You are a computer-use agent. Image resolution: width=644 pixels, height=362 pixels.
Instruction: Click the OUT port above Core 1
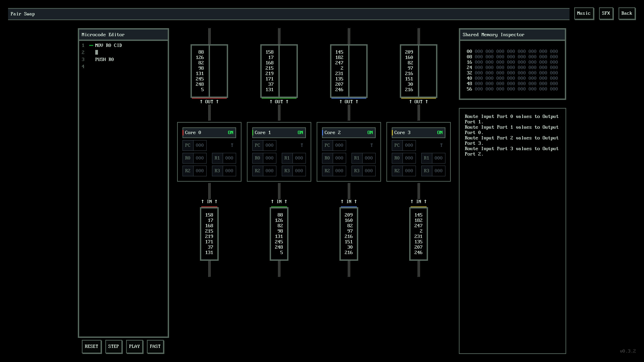(x=279, y=102)
